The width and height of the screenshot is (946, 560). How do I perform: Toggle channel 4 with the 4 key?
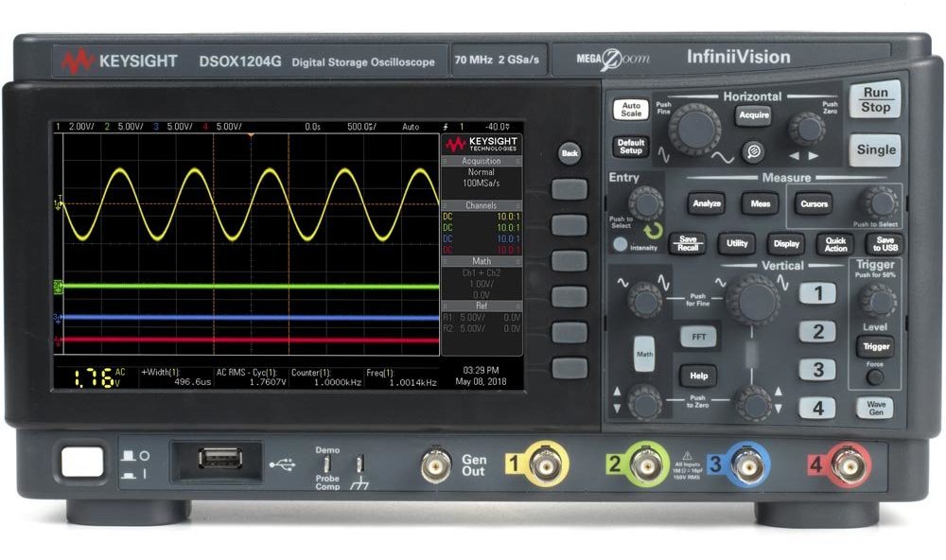click(x=817, y=408)
